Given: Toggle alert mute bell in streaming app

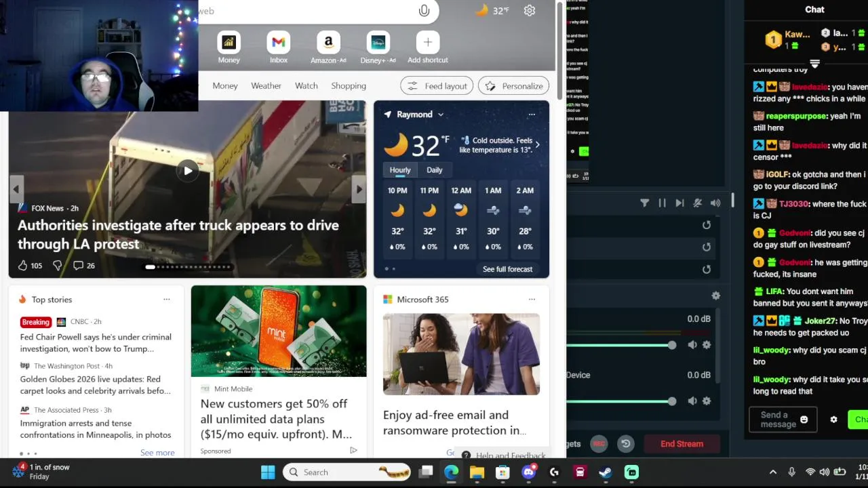Looking at the screenshot, I should (697, 203).
